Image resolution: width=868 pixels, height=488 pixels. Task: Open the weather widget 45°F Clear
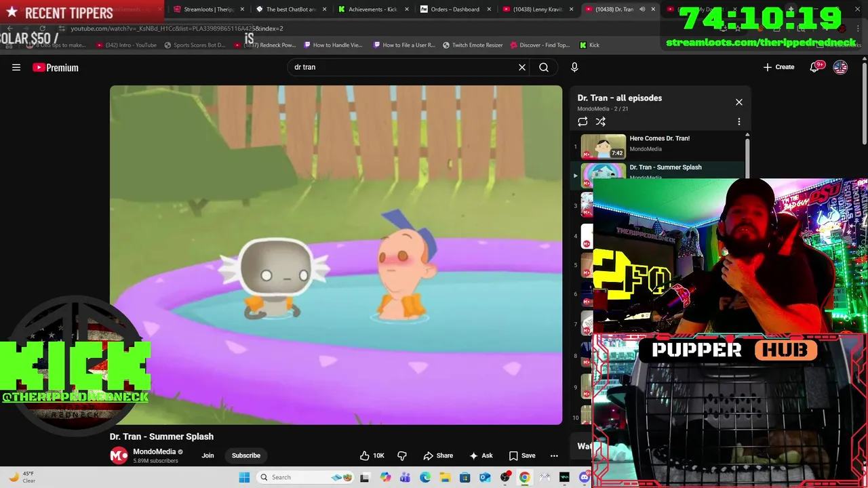(x=22, y=477)
